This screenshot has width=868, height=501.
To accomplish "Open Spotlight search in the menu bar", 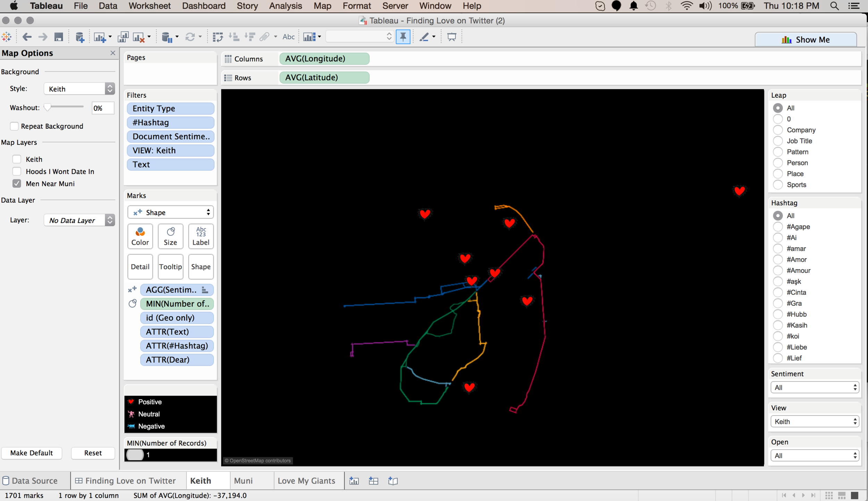I will coord(834,6).
